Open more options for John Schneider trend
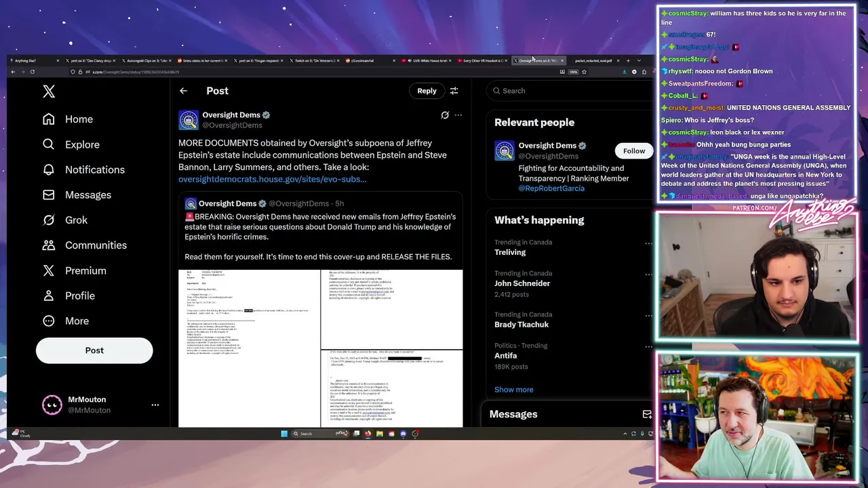This screenshot has width=868, height=488. click(648, 274)
